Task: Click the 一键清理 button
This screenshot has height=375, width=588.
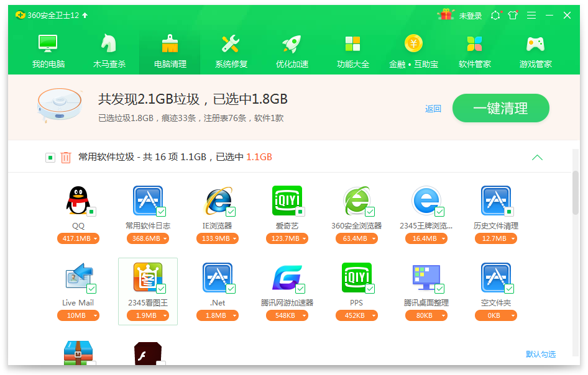Action: 500,108
